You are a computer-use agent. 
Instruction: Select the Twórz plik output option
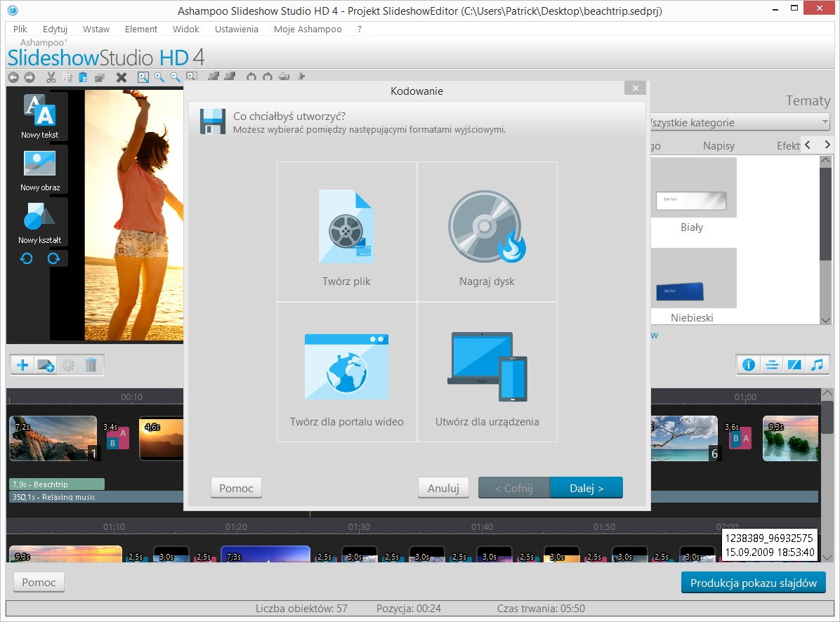(346, 232)
